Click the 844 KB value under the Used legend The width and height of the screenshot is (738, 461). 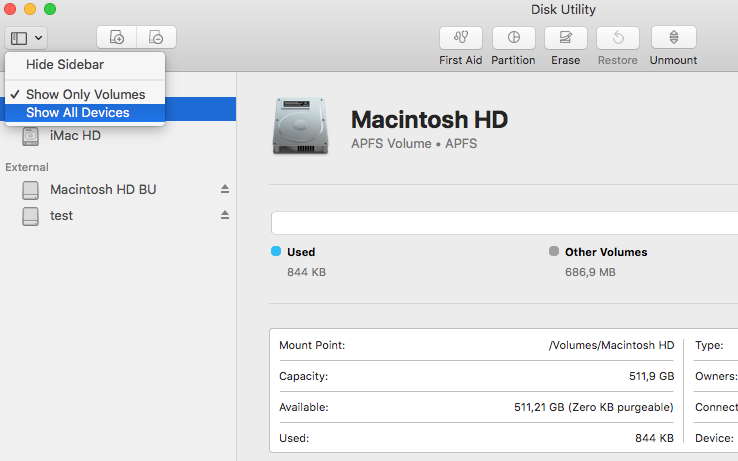pyautogui.click(x=306, y=272)
